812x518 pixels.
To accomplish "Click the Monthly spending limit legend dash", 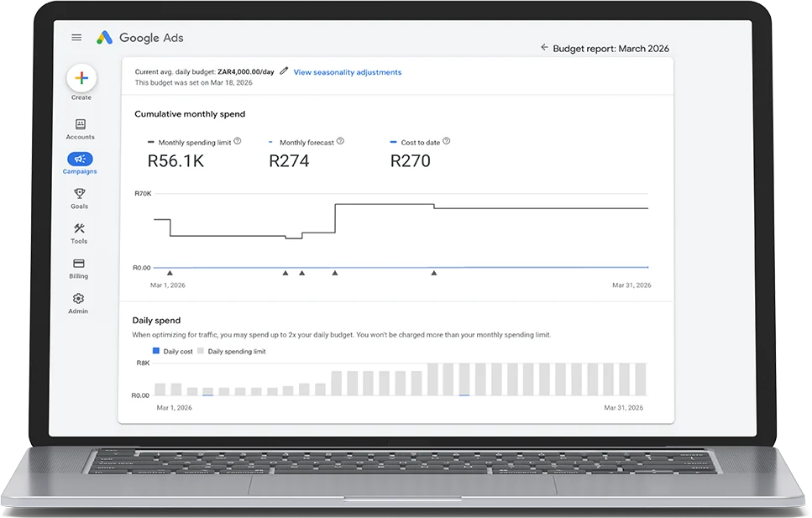I will click(x=150, y=142).
